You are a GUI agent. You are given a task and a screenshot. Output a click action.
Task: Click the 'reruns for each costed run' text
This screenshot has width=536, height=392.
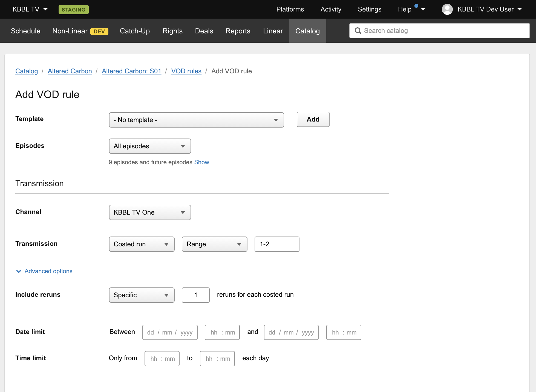click(255, 295)
